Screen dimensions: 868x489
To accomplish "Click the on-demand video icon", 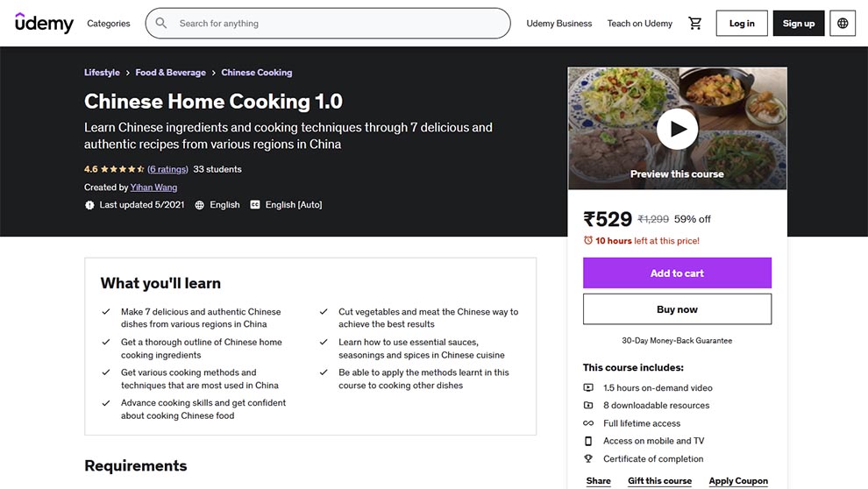I will 588,388.
